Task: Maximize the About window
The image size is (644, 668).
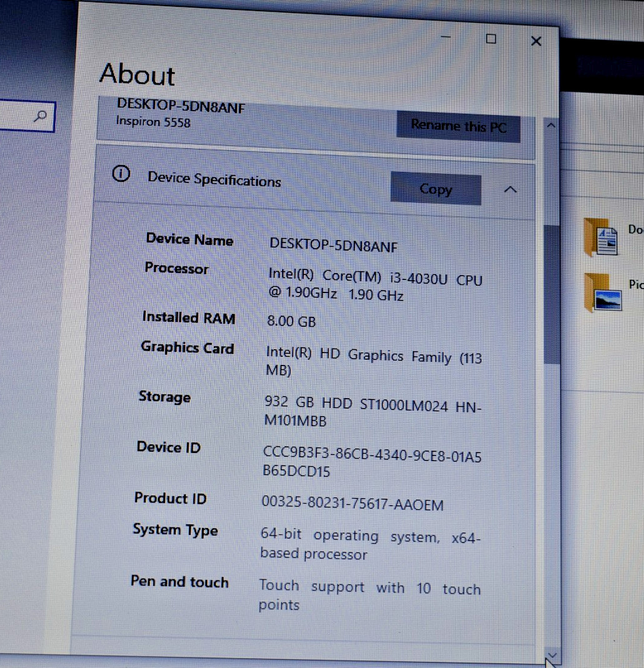Action: [x=491, y=39]
